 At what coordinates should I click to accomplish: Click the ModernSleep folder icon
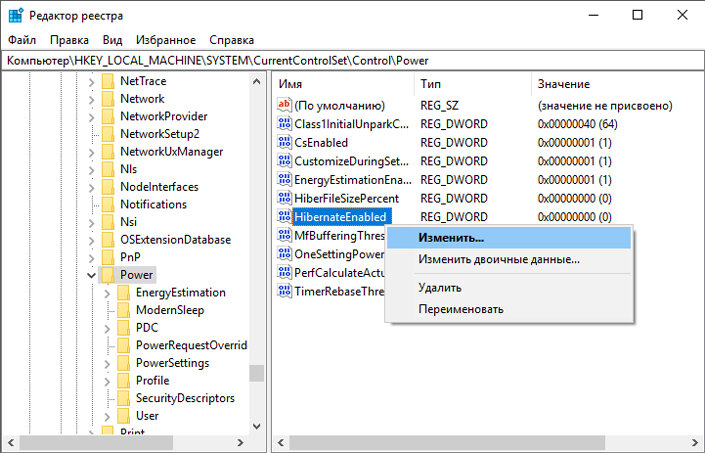(124, 310)
